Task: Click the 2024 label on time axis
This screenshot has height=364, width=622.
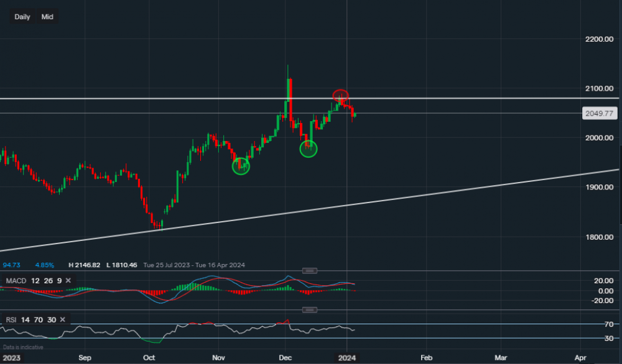Action: click(x=347, y=358)
